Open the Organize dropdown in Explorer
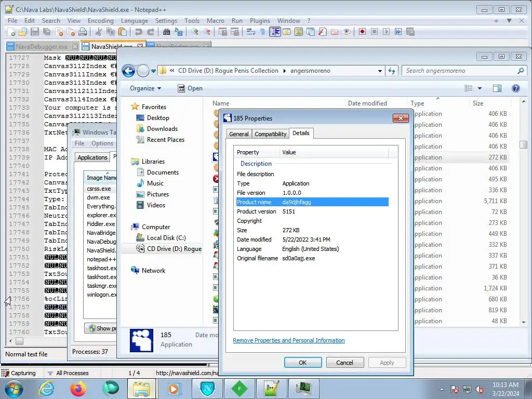The height and width of the screenshot is (399, 532). click(145, 88)
